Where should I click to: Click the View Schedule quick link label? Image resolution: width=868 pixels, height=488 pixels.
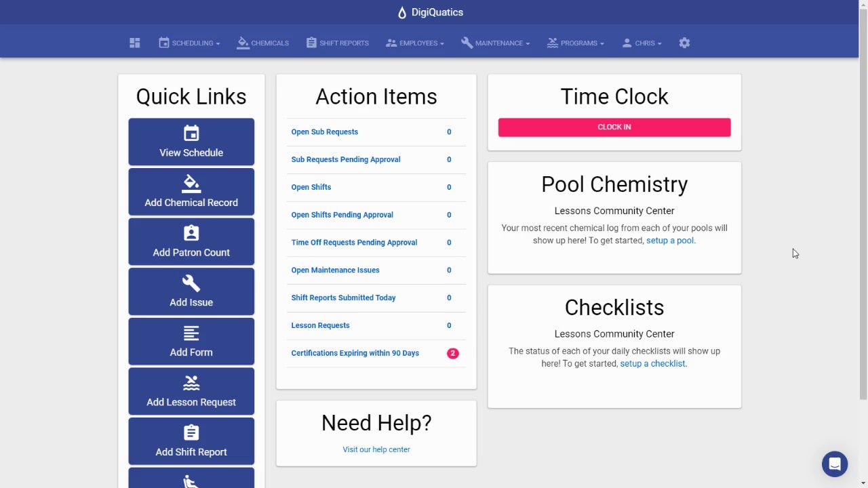[191, 152]
